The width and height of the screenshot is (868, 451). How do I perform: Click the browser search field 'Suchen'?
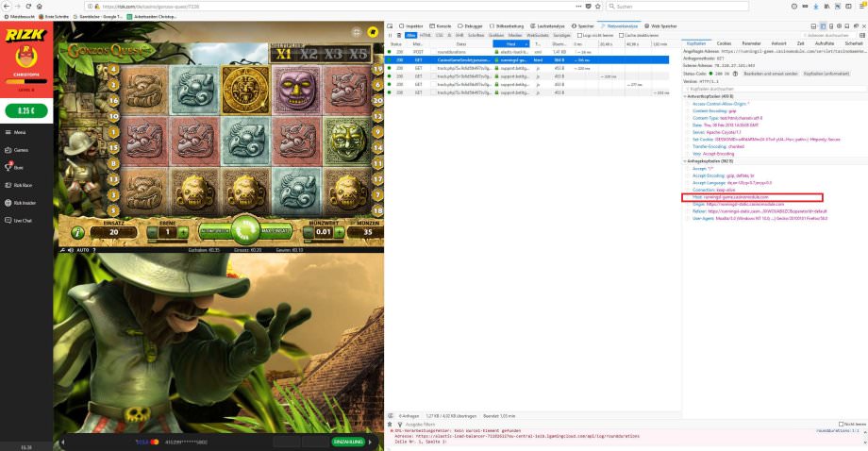point(677,6)
